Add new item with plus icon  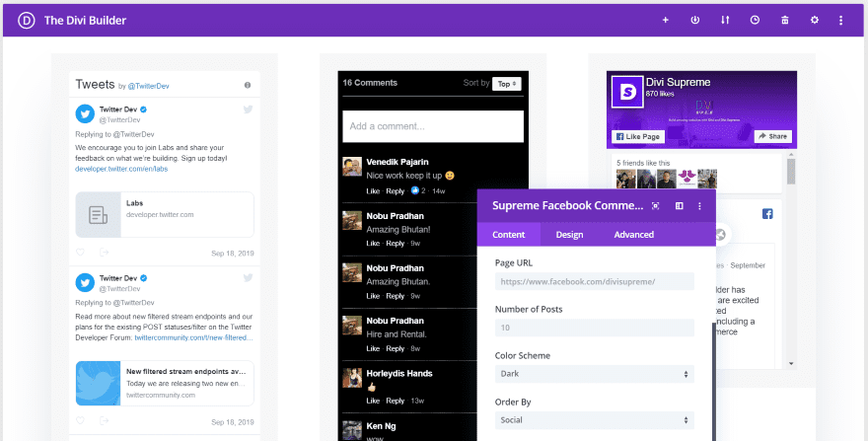point(666,20)
